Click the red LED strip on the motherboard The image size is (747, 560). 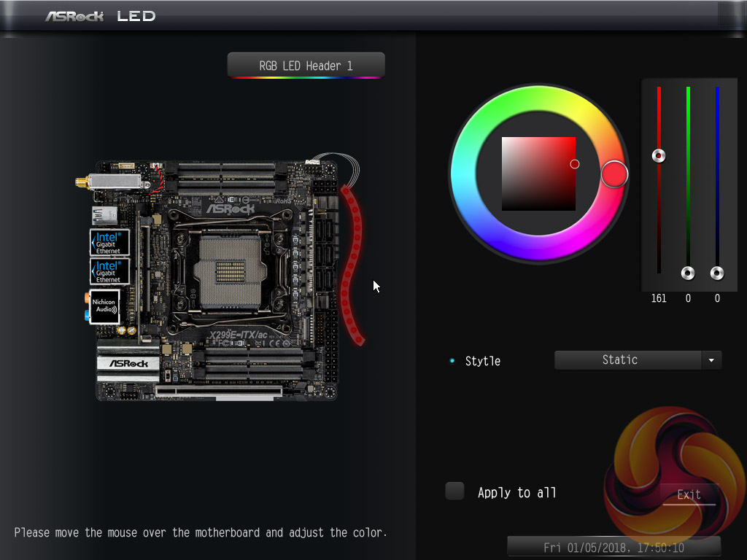(x=352, y=265)
